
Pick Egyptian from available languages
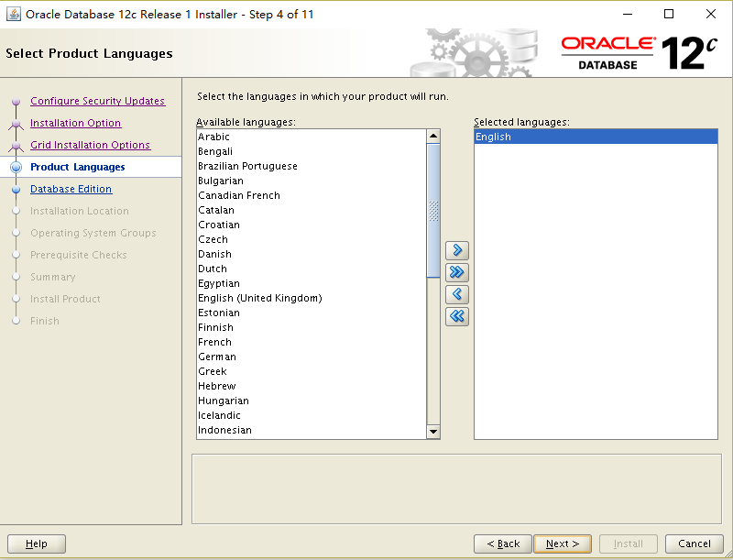pyautogui.click(x=312, y=283)
